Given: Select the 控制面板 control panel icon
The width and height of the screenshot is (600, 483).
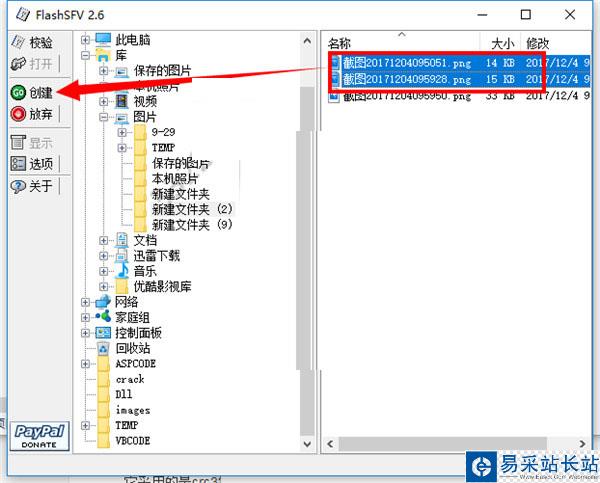Looking at the screenshot, I should [103, 333].
